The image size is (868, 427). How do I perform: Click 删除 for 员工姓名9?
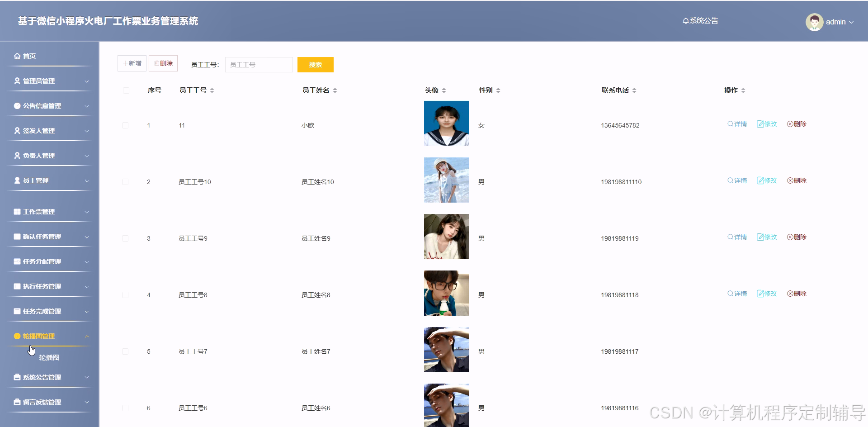pyautogui.click(x=797, y=237)
